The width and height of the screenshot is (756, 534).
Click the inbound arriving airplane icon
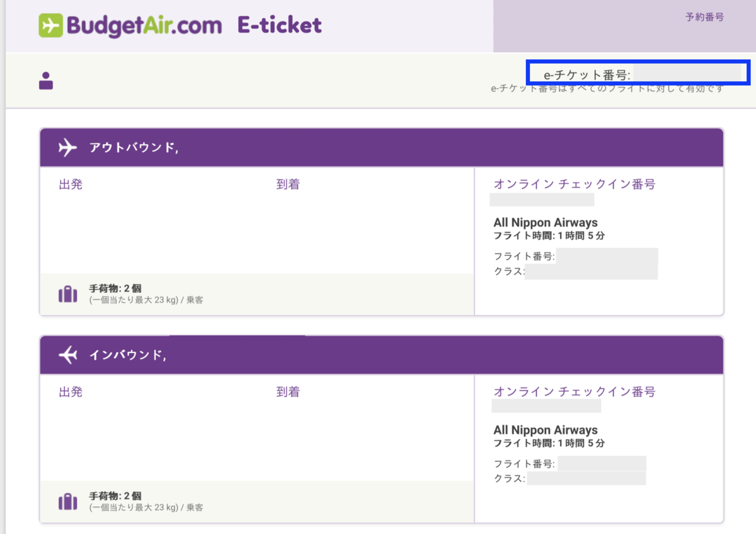pyautogui.click(x=67, y=355)
